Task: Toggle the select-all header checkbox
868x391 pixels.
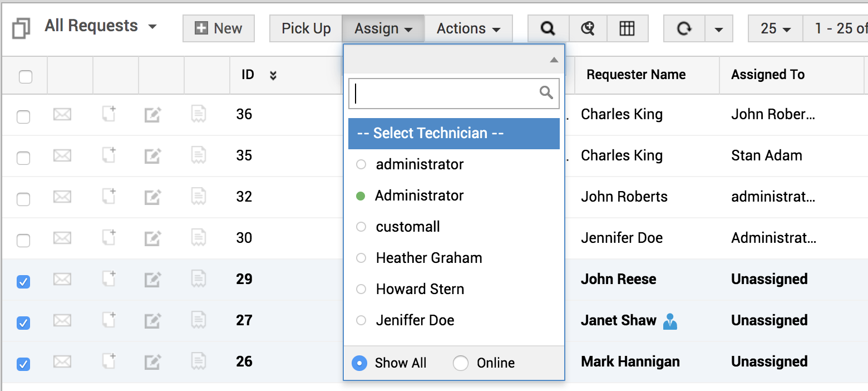Action: pos(26,76)
